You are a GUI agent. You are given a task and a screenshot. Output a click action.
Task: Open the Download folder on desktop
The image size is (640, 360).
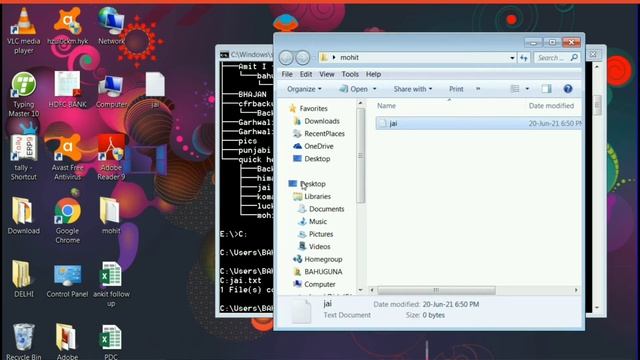pos(24,216)
